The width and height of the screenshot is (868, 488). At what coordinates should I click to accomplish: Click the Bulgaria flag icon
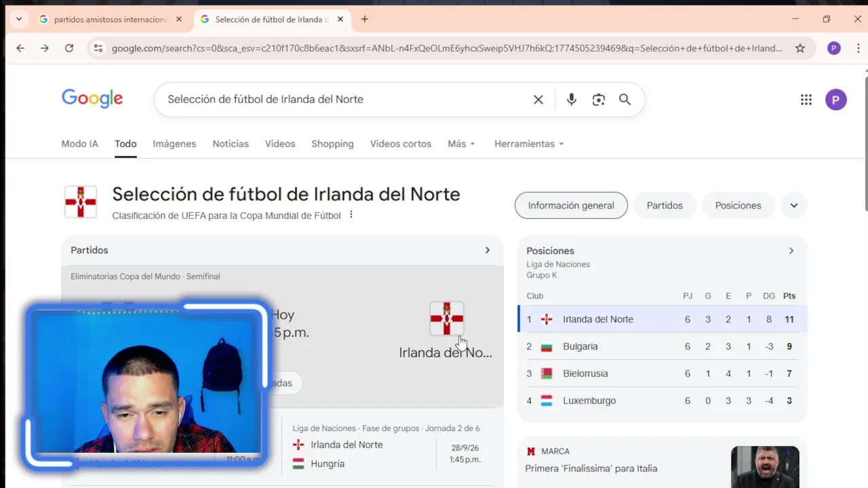[x=547, y=346]
